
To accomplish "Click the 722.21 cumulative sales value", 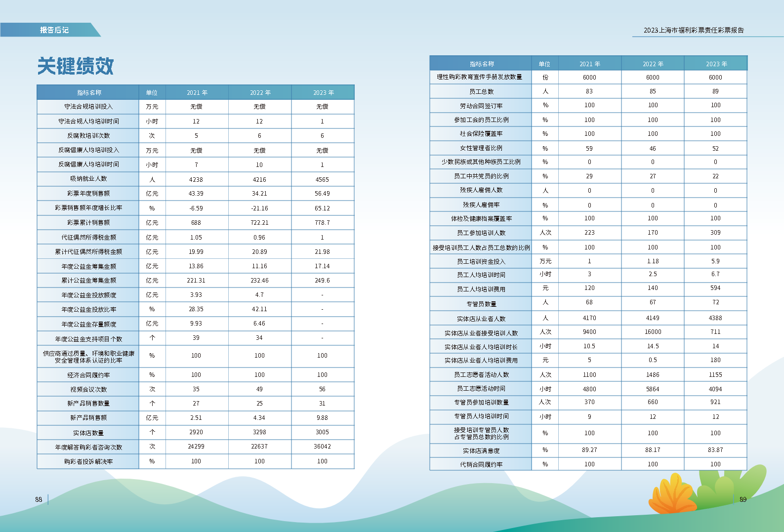I will point(259,223).
